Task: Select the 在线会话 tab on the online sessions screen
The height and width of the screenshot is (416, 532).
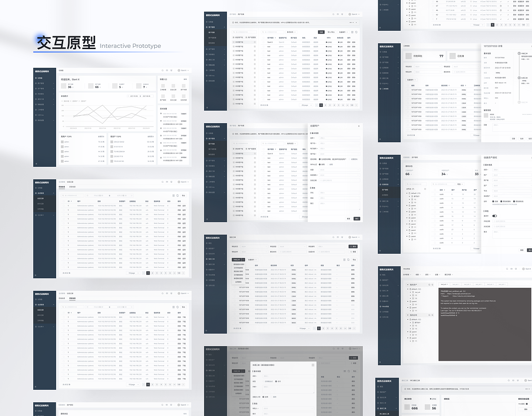Action: coord(62,187)
